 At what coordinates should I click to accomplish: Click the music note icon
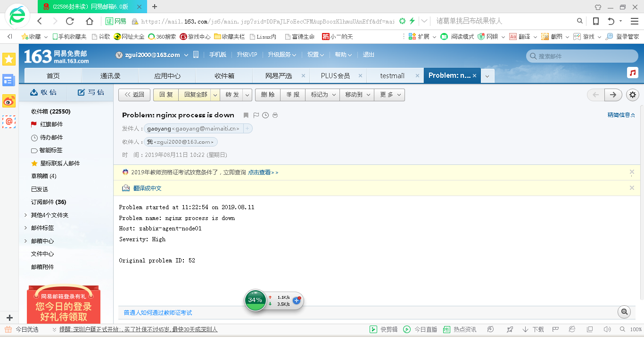(x=633, y=73)
